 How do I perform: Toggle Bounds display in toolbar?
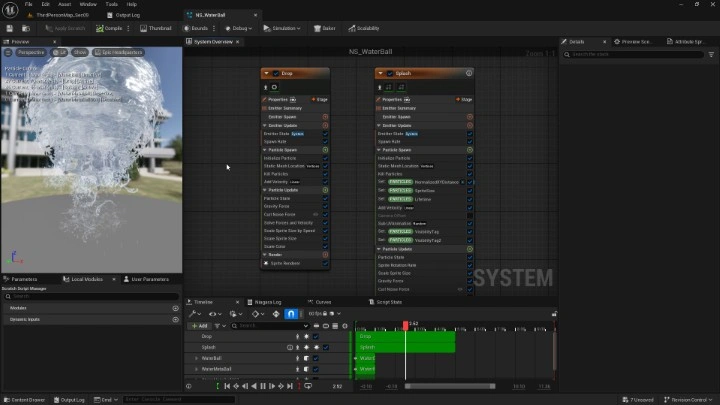[198, 28]
